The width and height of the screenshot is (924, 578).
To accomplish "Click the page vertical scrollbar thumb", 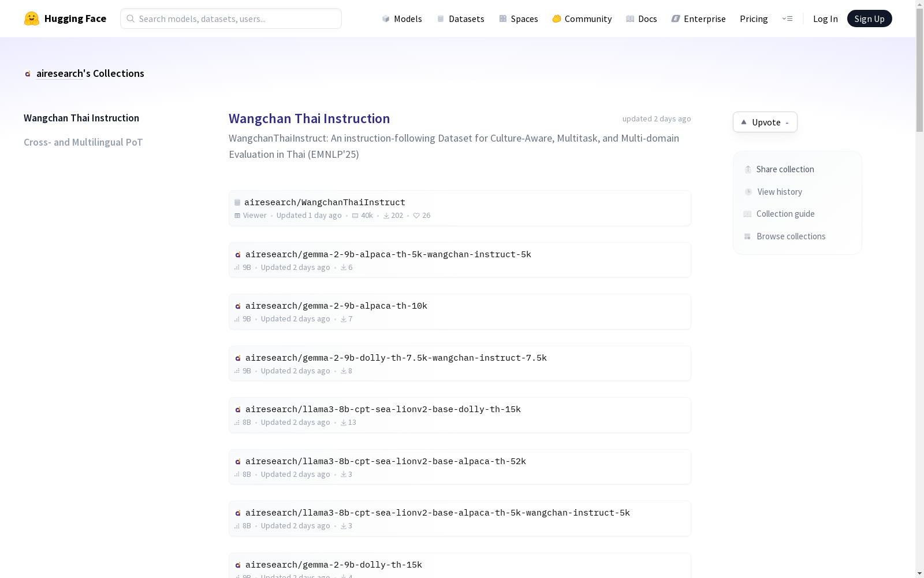I will (x=919, y=71).
